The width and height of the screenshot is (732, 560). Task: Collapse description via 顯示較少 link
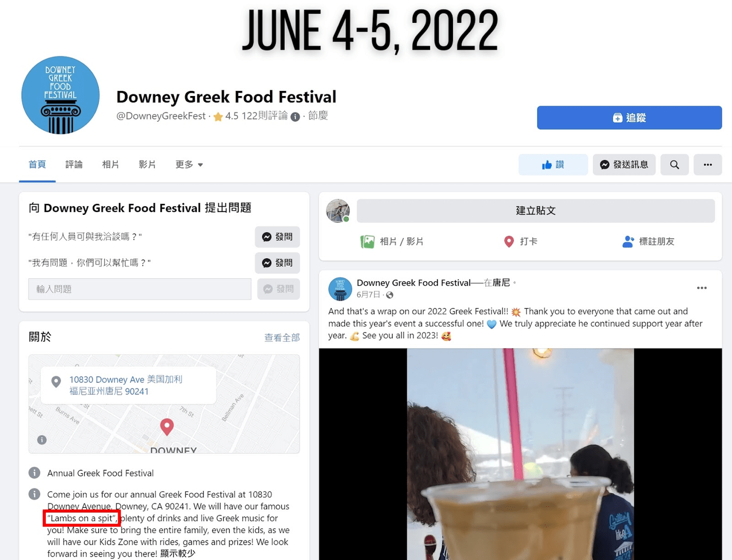pos(177,553)
